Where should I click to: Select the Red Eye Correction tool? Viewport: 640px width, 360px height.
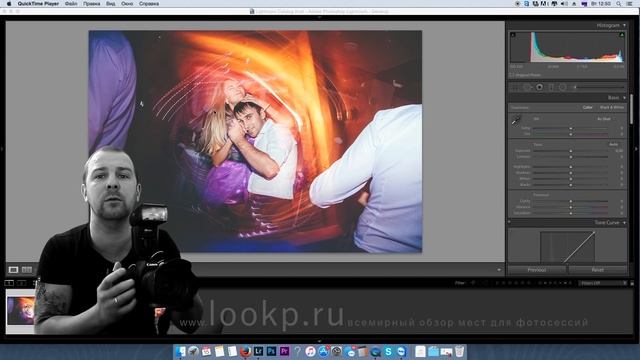540,87
